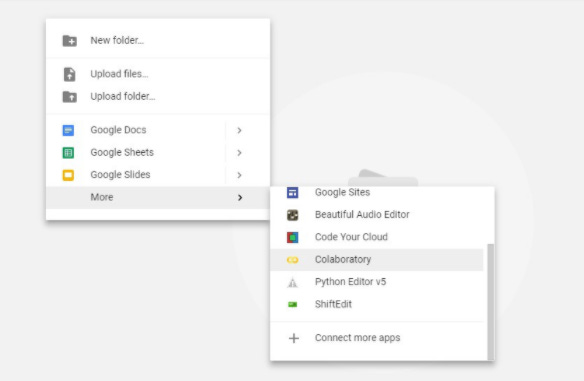The image size is (584, 381).
Task: Launch Beautiful Audio Editor from submenu
Action: pyautogui.click(x=377, y=215)
